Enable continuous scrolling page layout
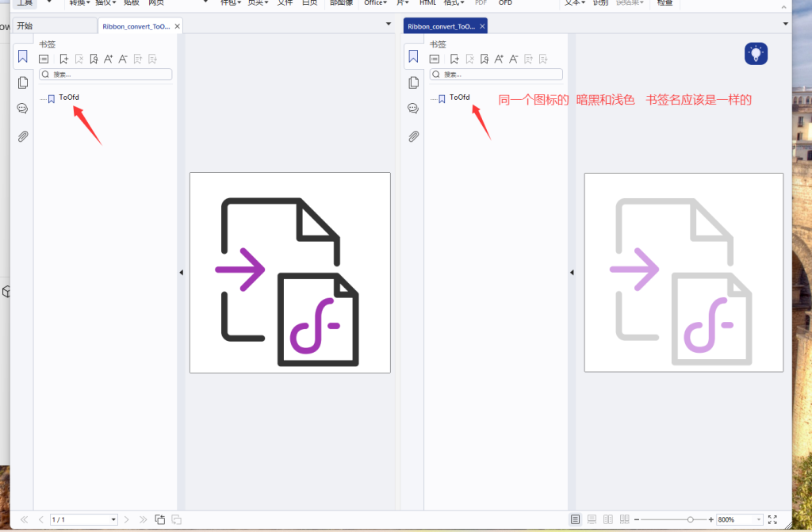812x532 pixels. (592, 519)
